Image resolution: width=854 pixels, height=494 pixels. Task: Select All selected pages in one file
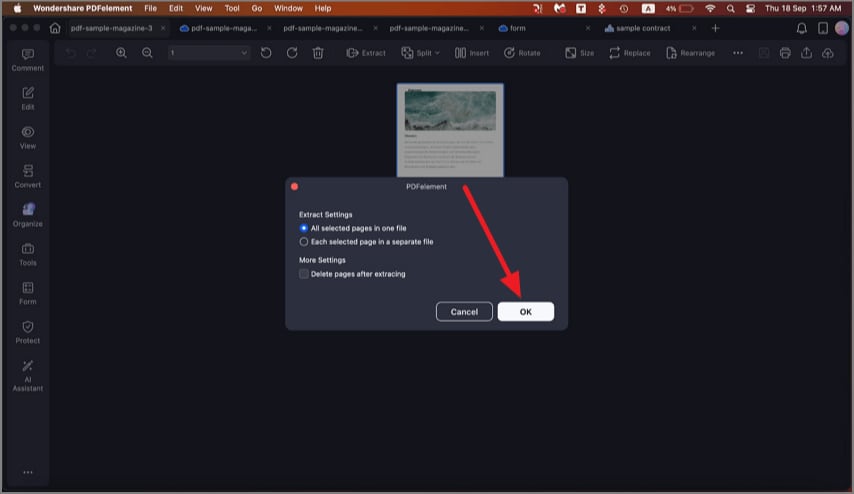[x=352, y=228]
